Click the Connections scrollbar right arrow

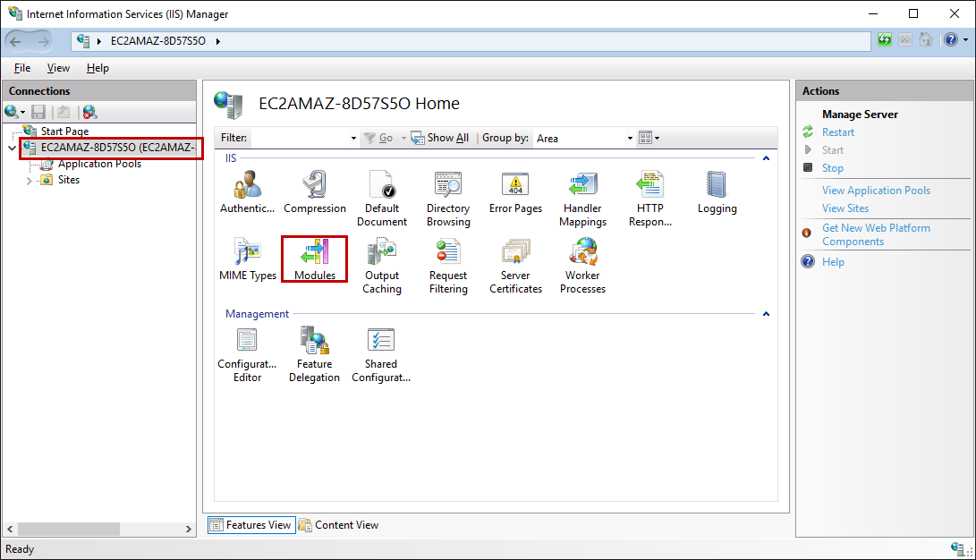(189, 529)
